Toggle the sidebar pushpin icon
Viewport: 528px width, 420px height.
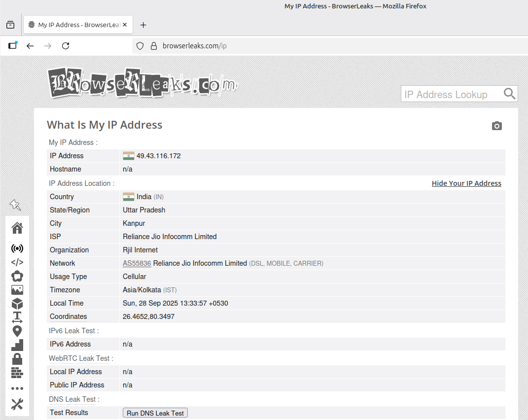(x=15, y=205)
